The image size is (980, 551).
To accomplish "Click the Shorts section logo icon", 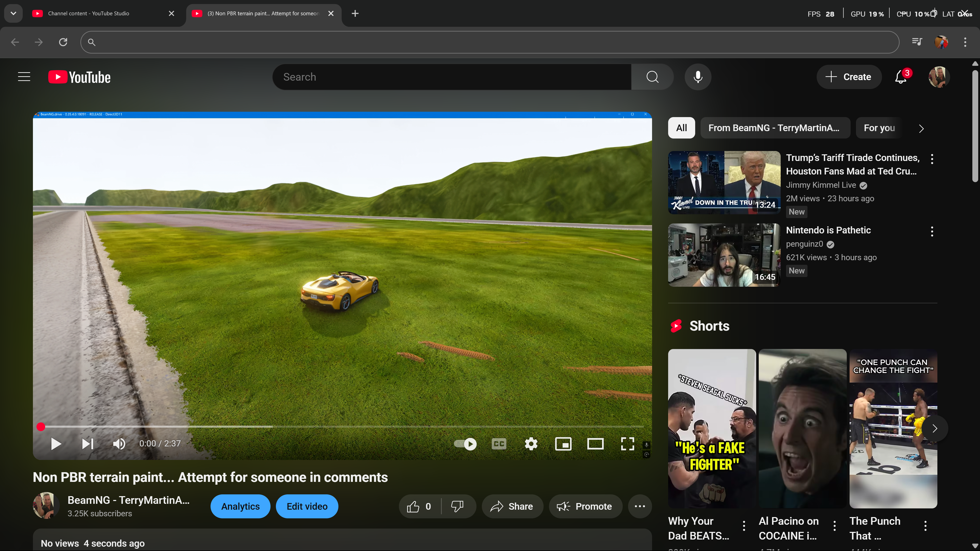I will (676, 326).
